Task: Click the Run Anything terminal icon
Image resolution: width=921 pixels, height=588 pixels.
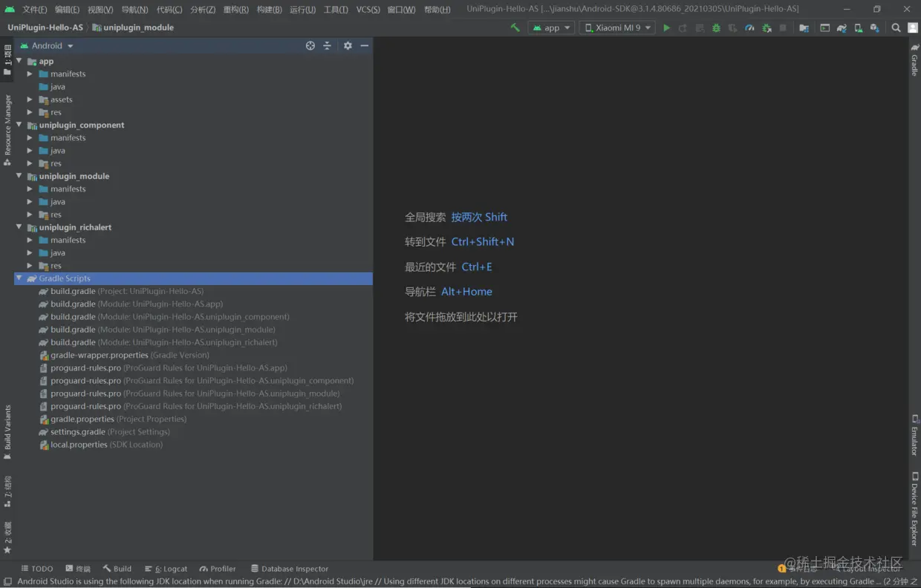Action: pos(825,27)
